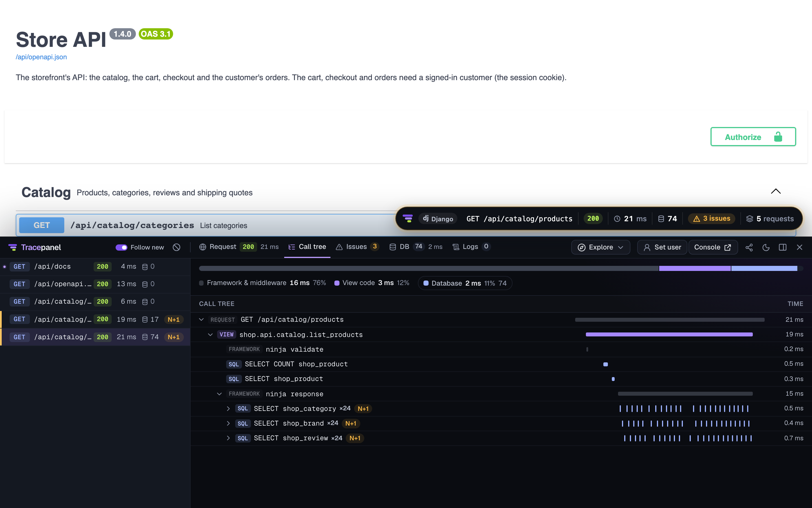The width and height of the screenshot is (812, 508).
Task: Click the purple View code segment of the time bar
Action: pyautogui.click(x=694, y=268)
